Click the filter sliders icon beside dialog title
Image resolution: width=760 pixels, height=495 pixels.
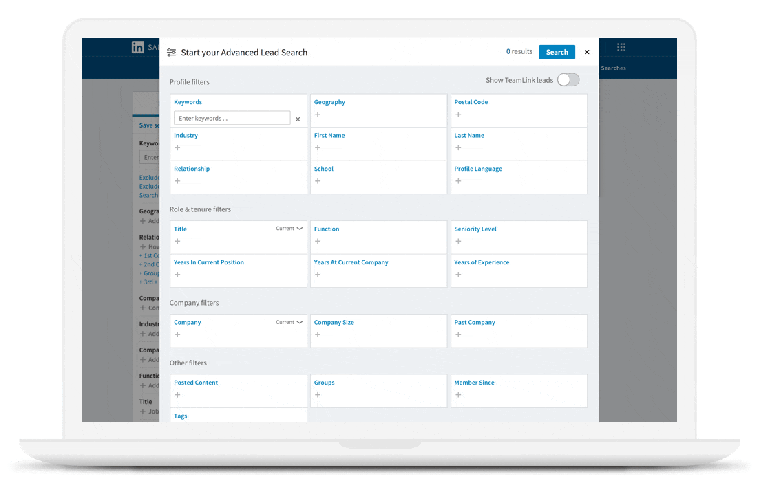click(x=171, y=52)
